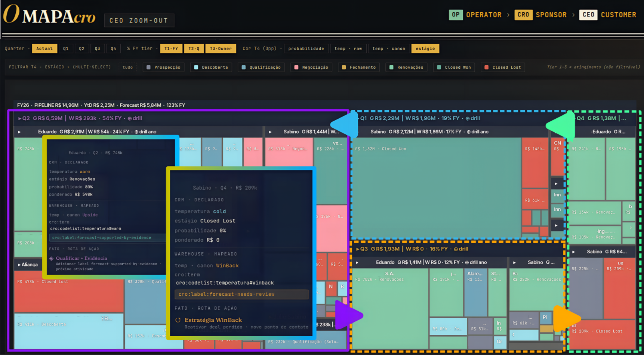
Task: Click the diamond icon beside Qualificar + Evidência
Action: point(52,258)
